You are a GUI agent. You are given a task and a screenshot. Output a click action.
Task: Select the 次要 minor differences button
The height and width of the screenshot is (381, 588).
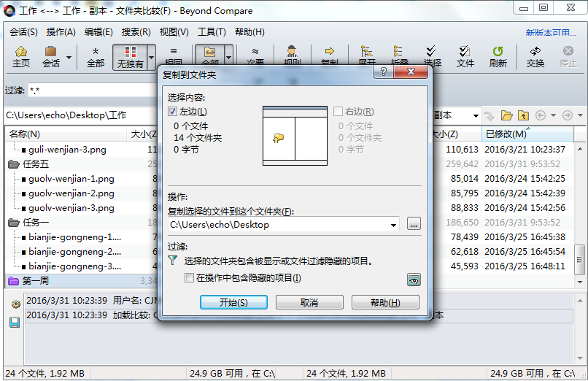255,56
